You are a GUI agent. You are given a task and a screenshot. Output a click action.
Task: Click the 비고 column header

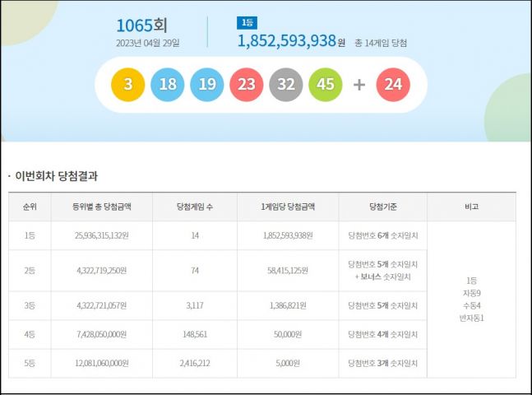coord(471,207)
